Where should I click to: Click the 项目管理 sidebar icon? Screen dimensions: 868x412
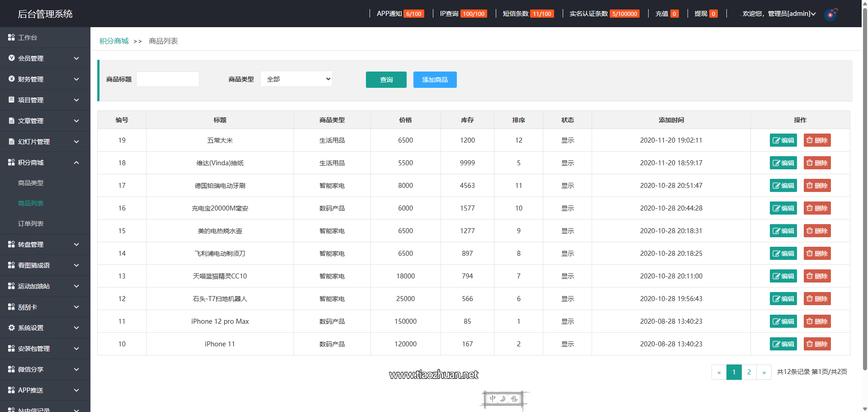coord(11,100)
